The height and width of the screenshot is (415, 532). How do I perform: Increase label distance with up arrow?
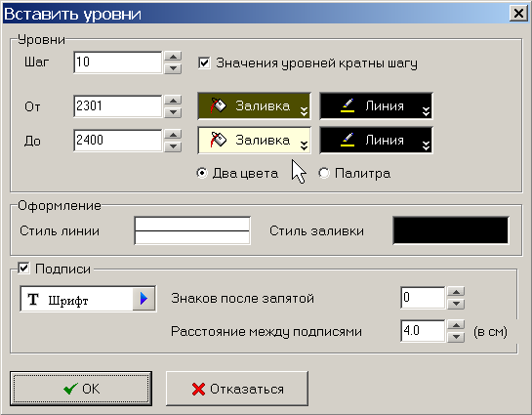coord(456,325)
